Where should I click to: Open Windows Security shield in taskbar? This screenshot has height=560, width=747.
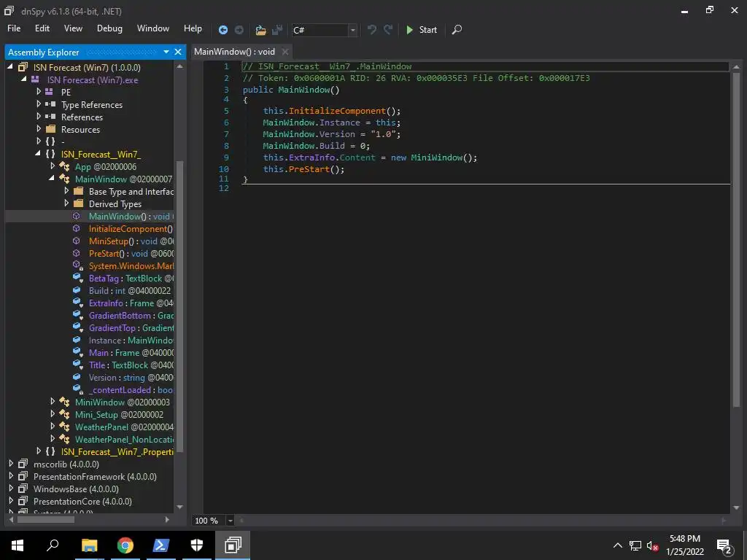pyautogui.click(x=197, y=545)
